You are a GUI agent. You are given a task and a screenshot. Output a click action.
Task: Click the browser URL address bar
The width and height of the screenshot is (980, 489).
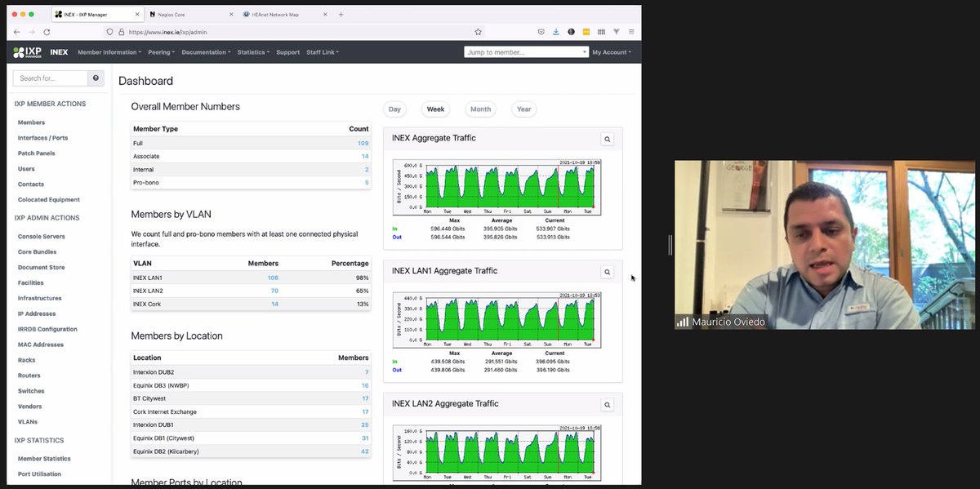(294, 32)
